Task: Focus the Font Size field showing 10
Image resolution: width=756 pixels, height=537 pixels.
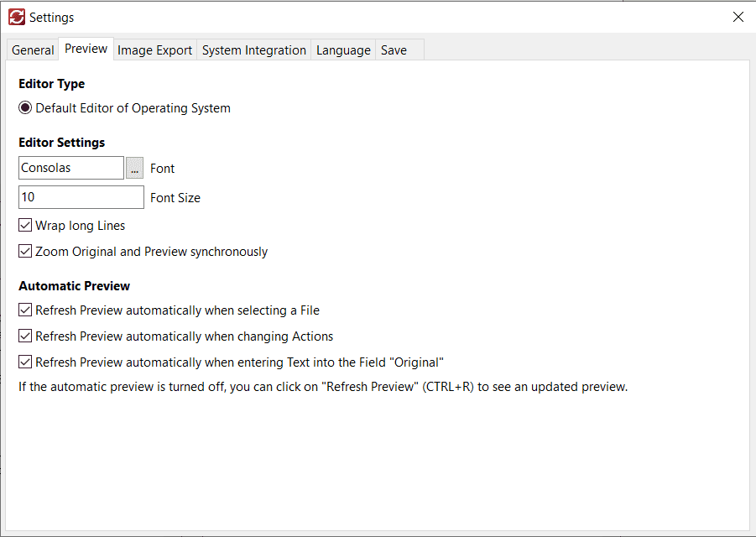Action: coord(81,197)
